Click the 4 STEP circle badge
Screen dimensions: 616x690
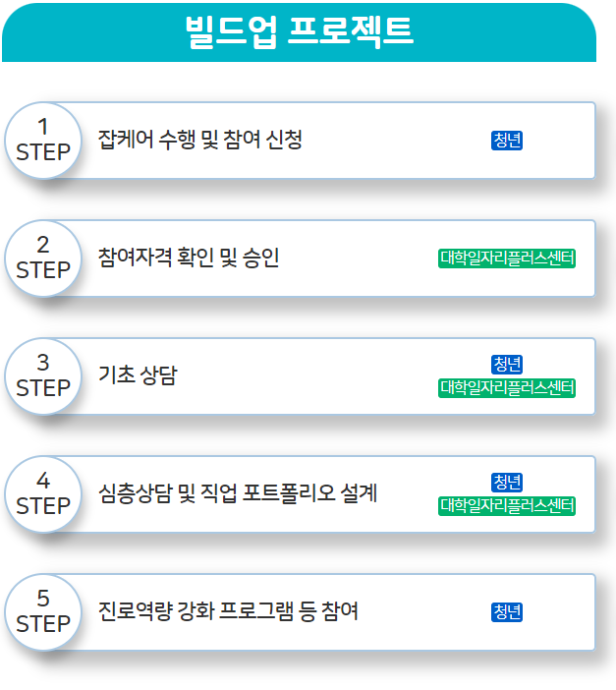(x=43, y=494)
